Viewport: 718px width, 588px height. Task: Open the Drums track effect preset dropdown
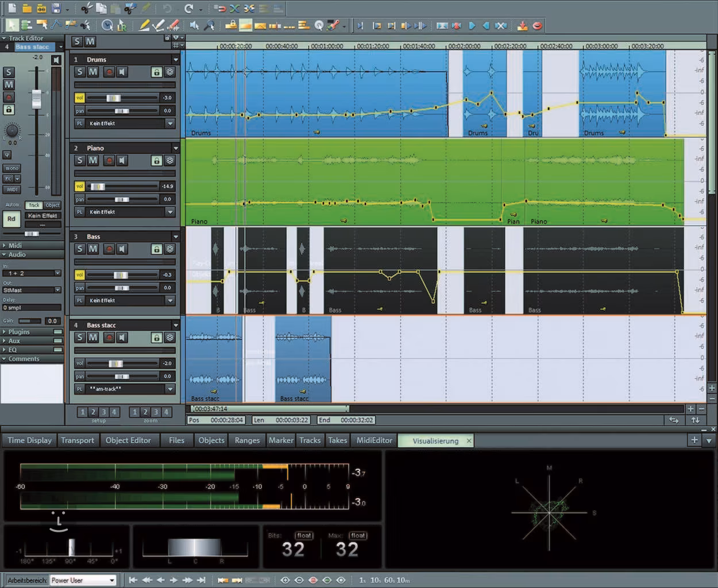pos(170,123)
